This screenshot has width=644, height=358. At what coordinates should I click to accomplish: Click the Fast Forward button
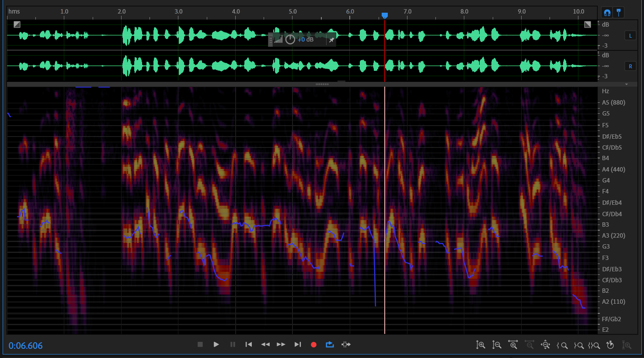pyautogui.click(x=281, y=344)
